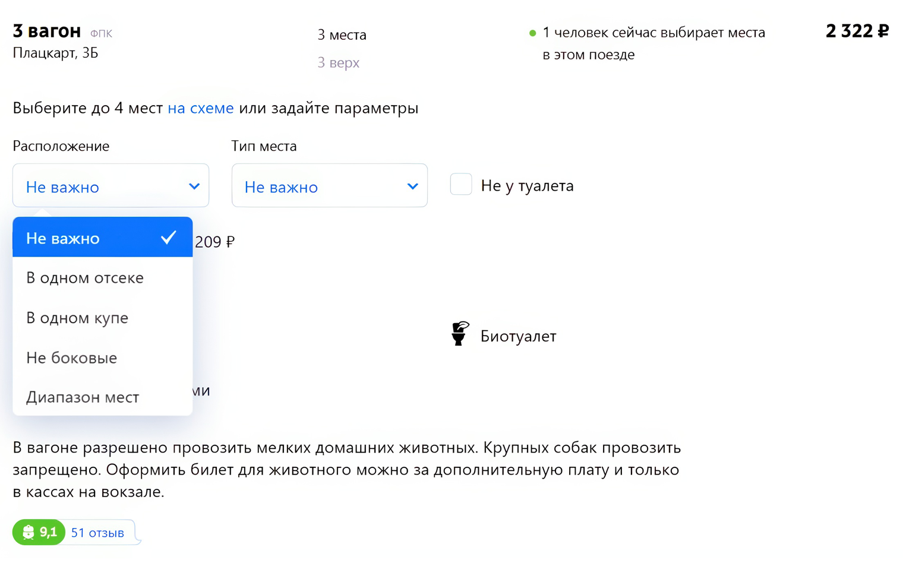Open the Расположение dropdown

tap(110, 186)
